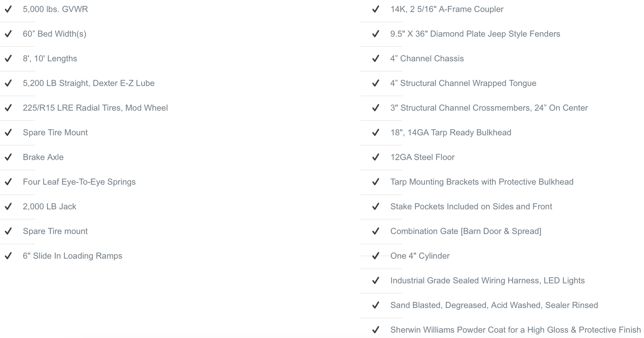644x338 pixels.
Task: Click checkmark beside Combination Gate item
Action: [x=376, y=231]
